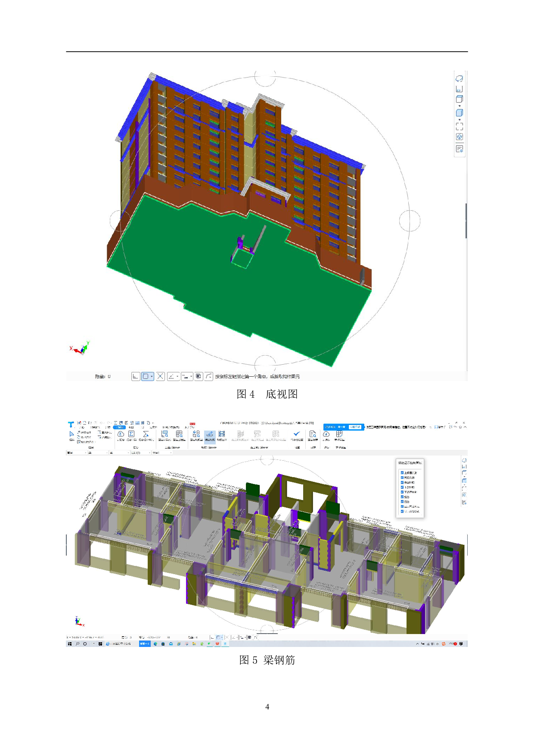Click the blue highlighted taskbar window button
Viewport: 534px width, 756px height.
pyautogui.click(x=145, y=644)
